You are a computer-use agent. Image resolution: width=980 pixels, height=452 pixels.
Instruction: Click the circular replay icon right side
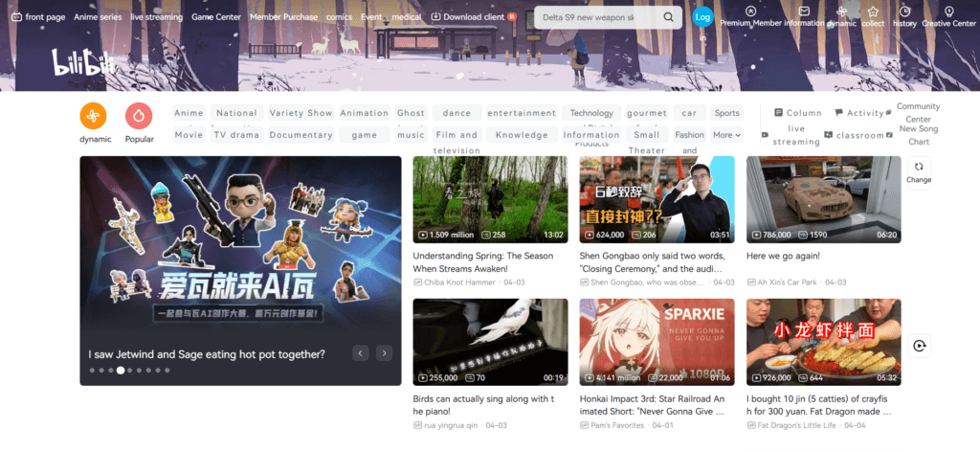919,346
